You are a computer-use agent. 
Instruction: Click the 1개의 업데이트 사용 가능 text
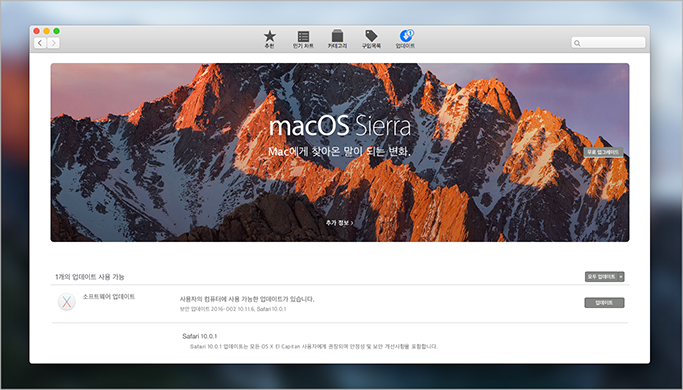[x=90, y=277]
